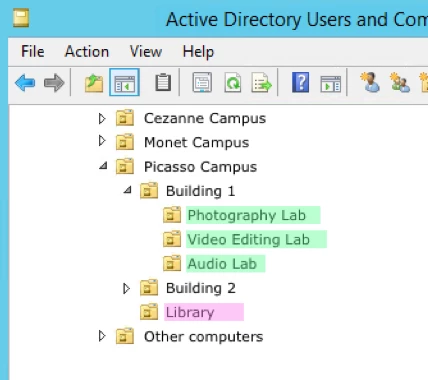Select the Monet Campus tree label
Screen dimensions: 428x380
[x=197, y=143]
